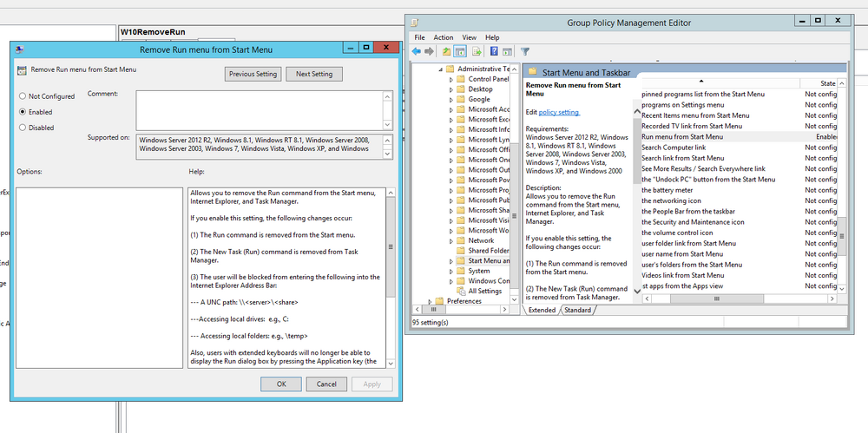
Task: Click the System folder icon in the tree
Action: (460, 271)
